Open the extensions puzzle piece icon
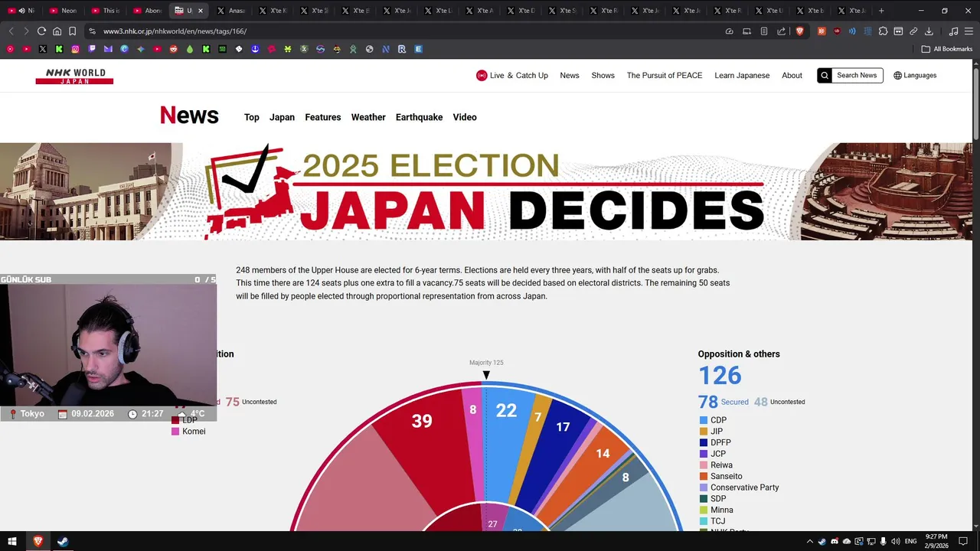This screenshot has width=980, height=551. pos(883,31)
